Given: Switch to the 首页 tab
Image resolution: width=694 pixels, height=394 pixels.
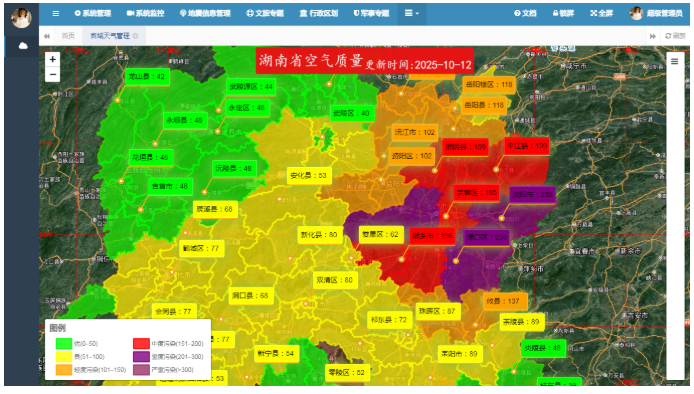Looking at the screenshot, I should coord(68,36).
